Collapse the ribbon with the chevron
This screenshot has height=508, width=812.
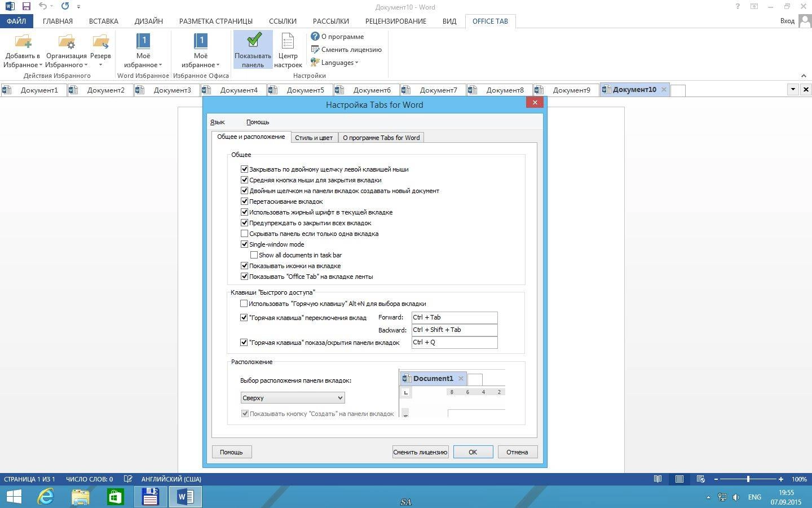(x=804, y=76)
